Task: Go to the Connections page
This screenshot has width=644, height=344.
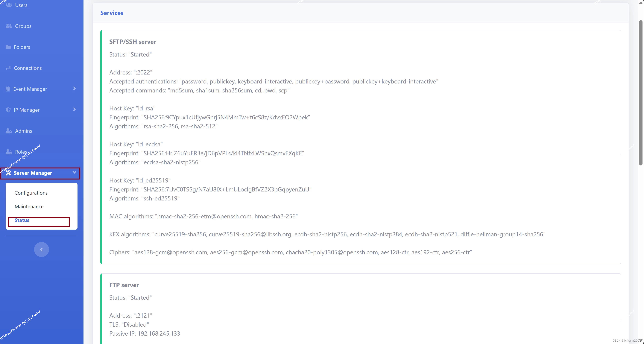Action: tap(28, 68)
